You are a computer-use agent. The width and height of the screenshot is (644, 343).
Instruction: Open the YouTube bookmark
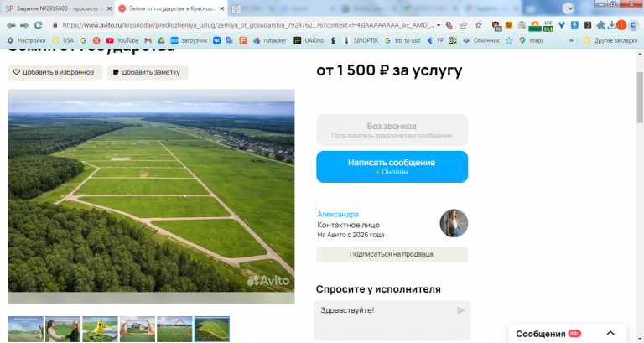(122, 40)
